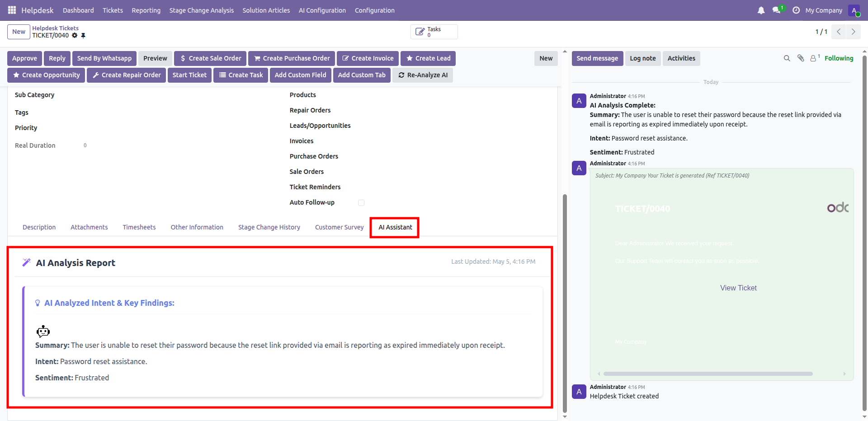The width and height of the screenshot is (868, 421).
Task: Open the Administrator user avatar menu
Action: tap(854, 10)
